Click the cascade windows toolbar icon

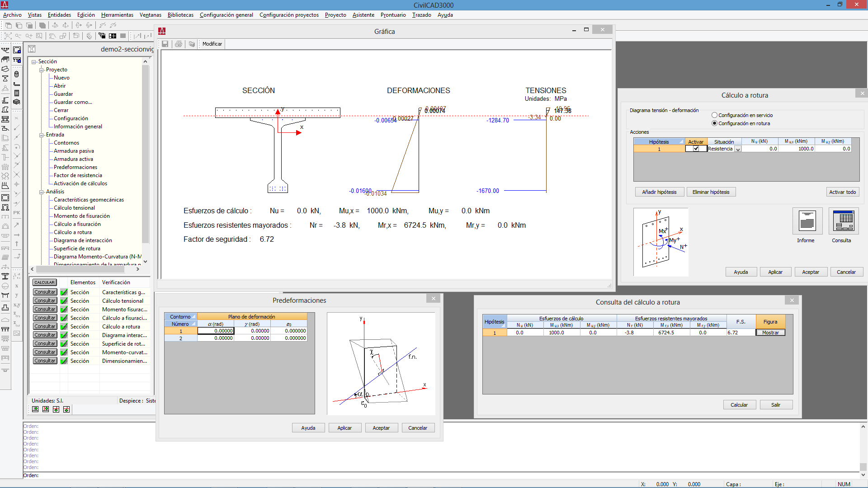pos(102,36)
